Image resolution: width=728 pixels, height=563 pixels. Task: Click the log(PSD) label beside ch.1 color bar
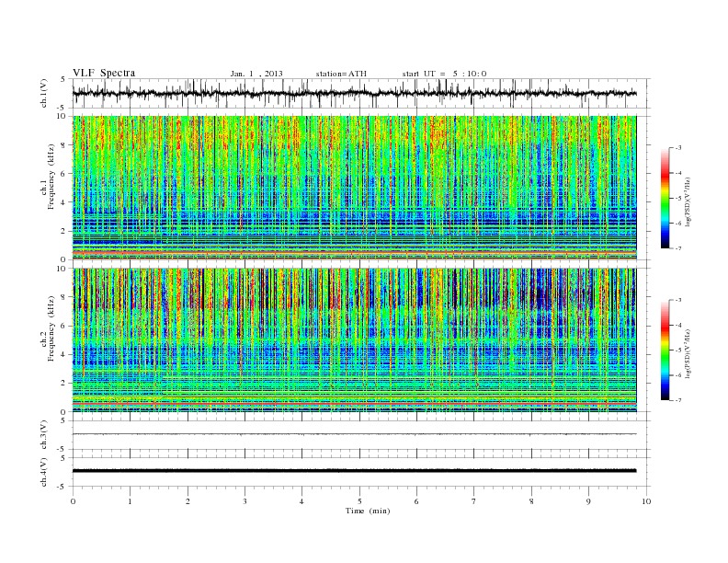[x=688, y=202]
